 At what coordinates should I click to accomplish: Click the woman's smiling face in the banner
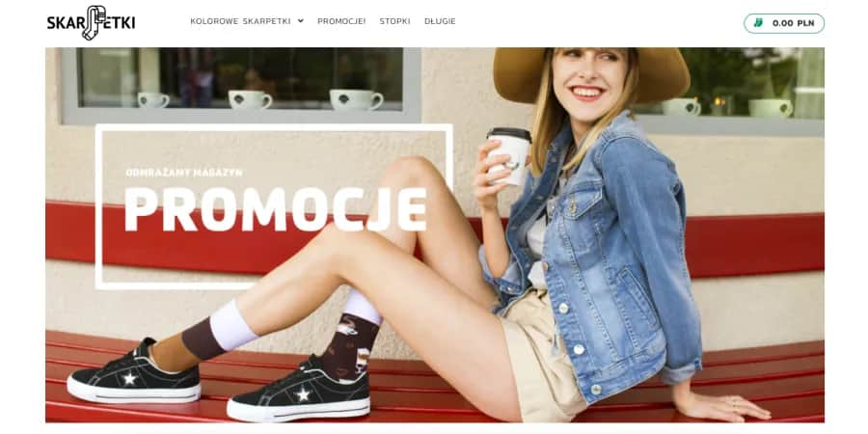tap(589, 82)
